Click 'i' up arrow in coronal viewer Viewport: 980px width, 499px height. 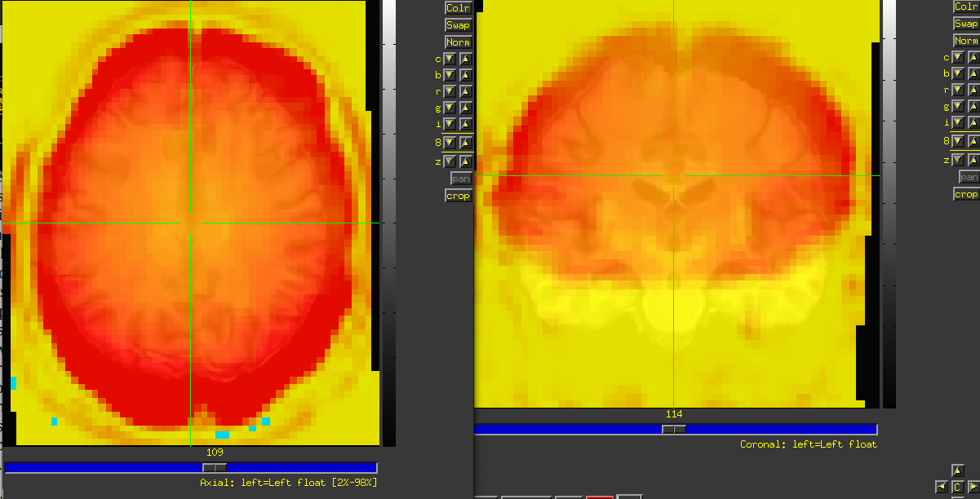973,122
